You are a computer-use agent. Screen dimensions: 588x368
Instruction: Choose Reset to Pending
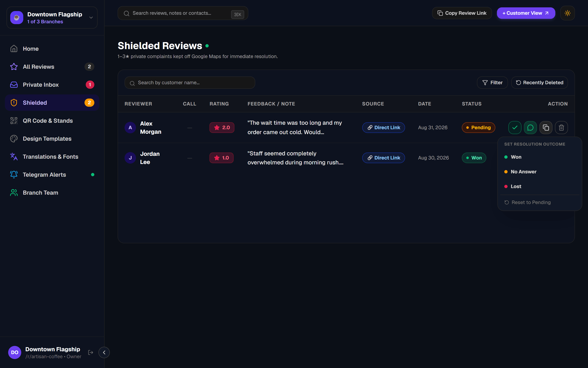(540, 202)
